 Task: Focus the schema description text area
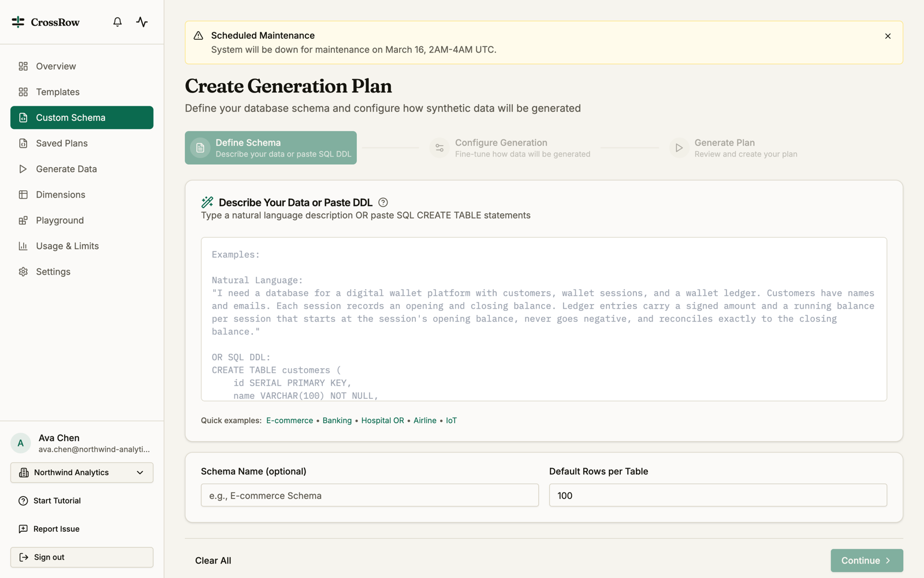click(x=544, y=319)
